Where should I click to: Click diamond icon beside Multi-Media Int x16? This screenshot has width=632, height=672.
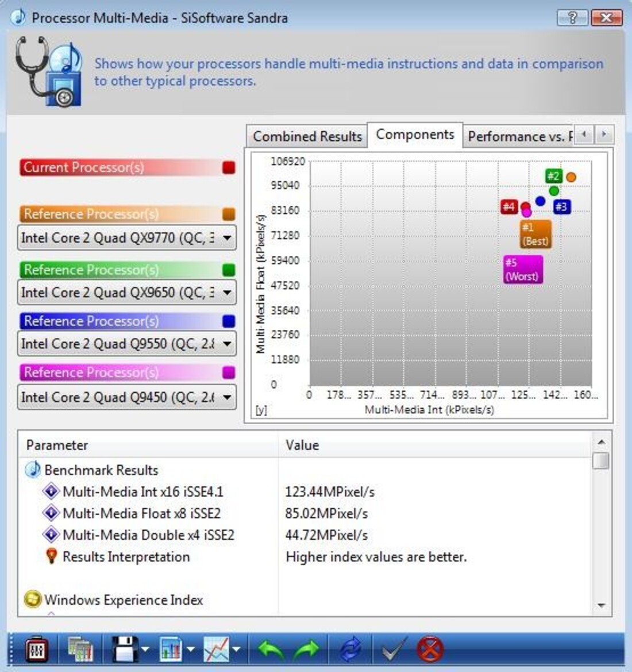(x=51, y=491)
